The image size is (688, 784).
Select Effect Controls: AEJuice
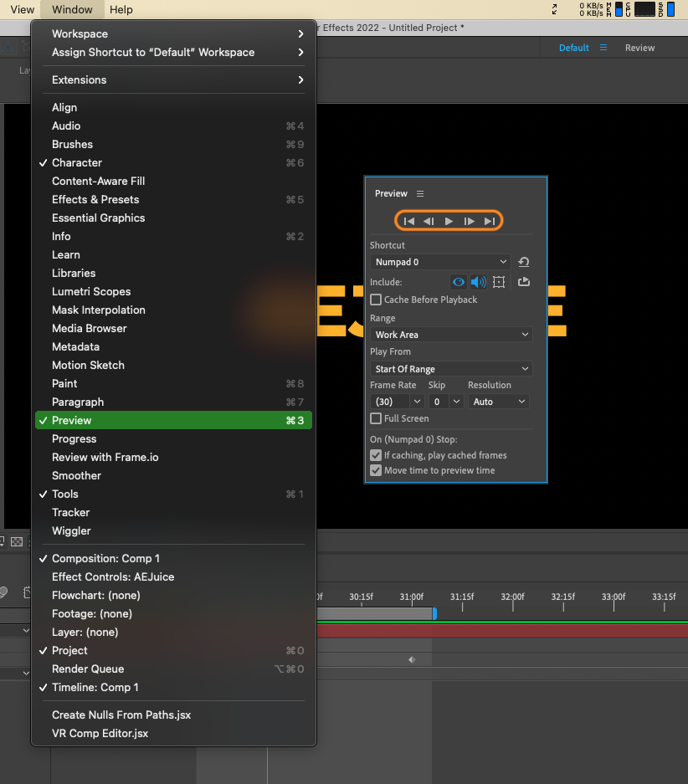pyautogui.click(x=173, y=577)
